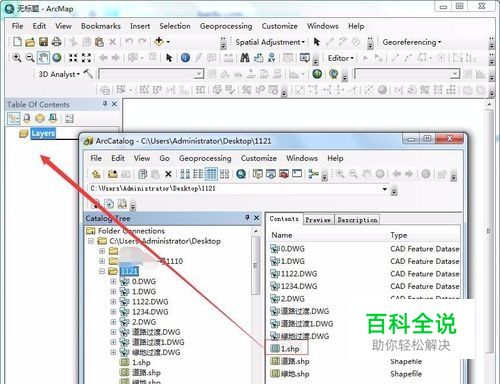Screen dimensions: 500x384
Task: Open the Bookmarks menu in ArcMap
Action: tap(101, 26)
